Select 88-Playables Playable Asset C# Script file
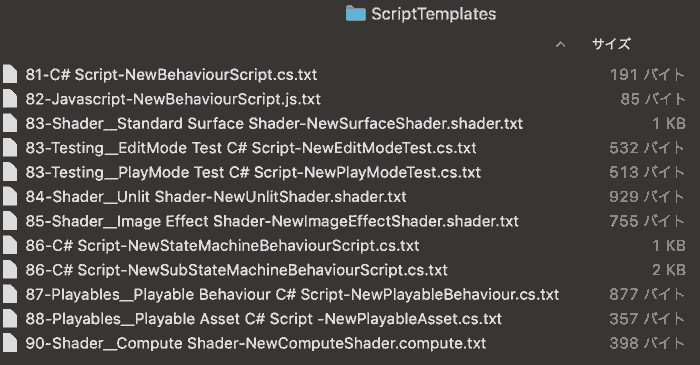 tap(264, 319)
